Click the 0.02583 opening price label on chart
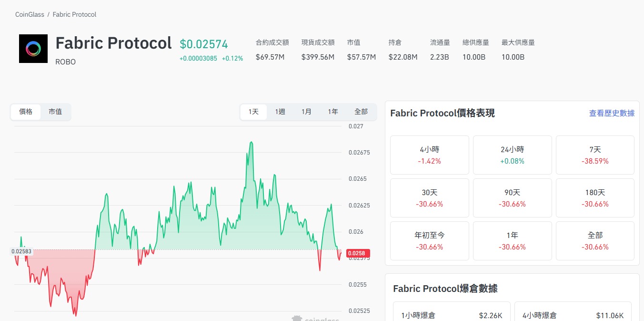The image size is (644, 321). coord(21,251)
